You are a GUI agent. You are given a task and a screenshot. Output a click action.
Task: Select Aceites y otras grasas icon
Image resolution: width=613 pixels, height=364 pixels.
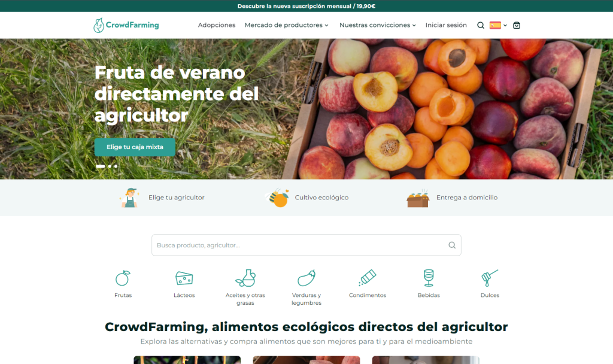pos(245,278)
